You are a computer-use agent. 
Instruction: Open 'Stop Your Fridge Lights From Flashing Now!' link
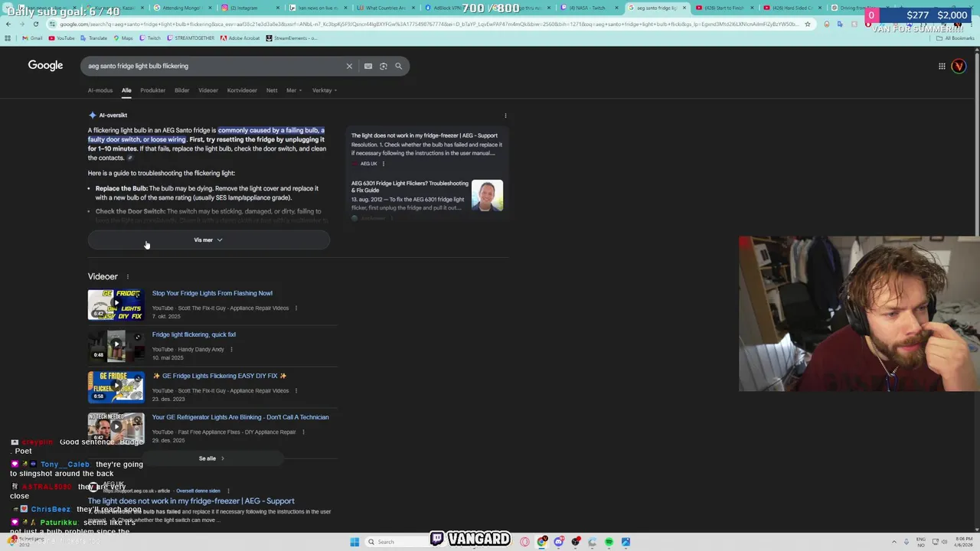point(212,293)
